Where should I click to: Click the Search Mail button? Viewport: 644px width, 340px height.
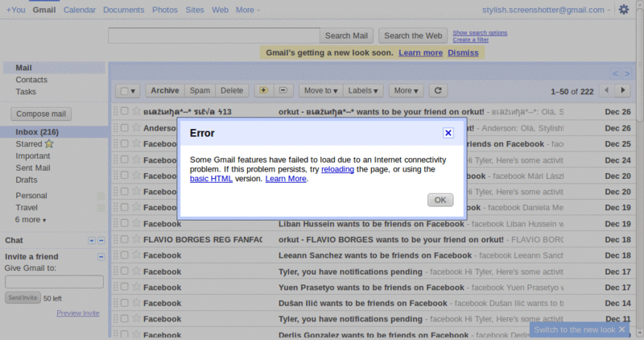[346, 35]
